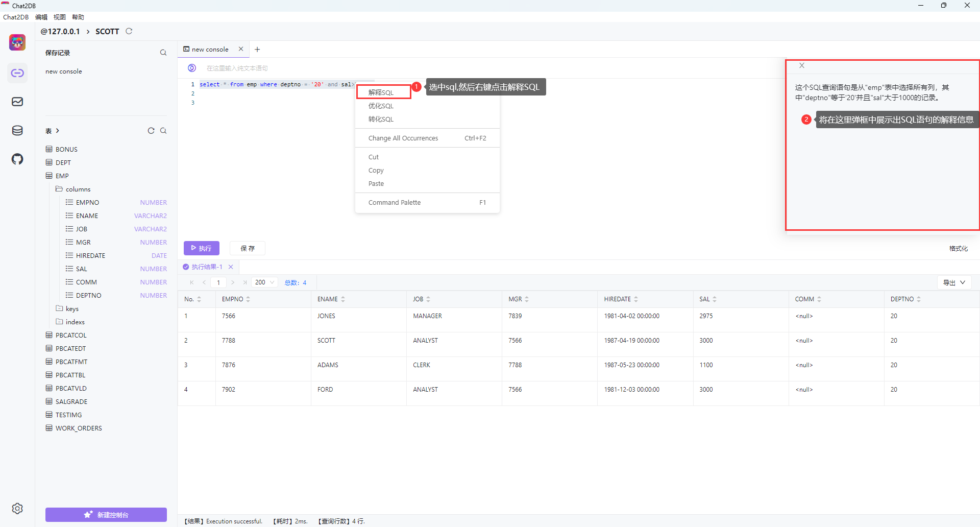Open the Edit menu in menu bar
The width and height of the screenshot is (980, 527).
[x=41, y=17]
